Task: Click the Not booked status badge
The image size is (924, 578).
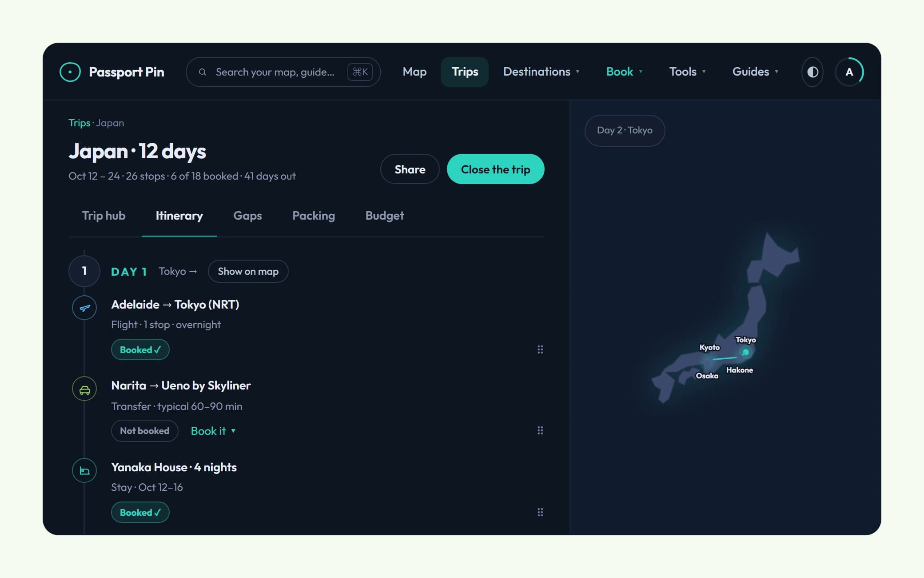Action: tap(144, 431)
